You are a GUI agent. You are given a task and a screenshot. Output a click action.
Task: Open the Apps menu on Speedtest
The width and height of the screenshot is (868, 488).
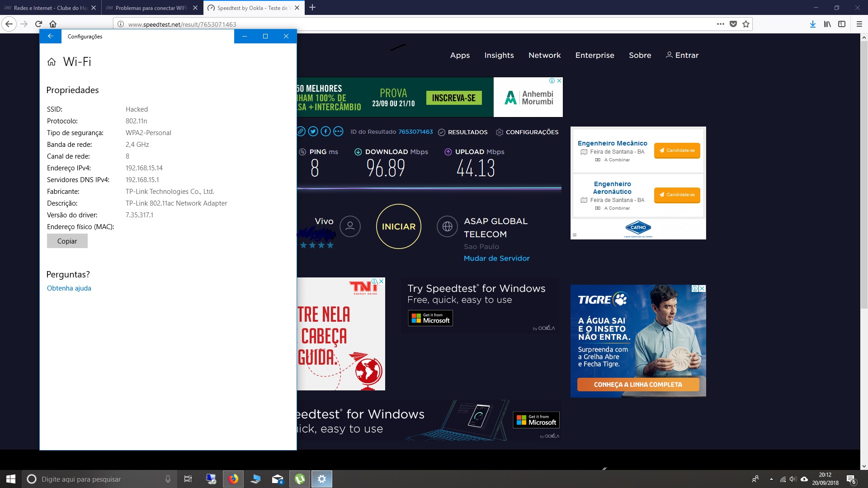[460, 55]
